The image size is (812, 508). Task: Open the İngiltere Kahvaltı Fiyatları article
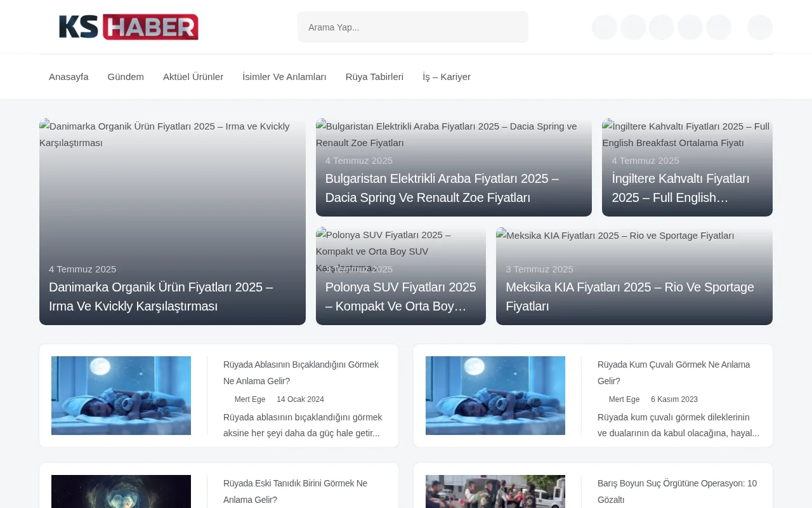[680, 188]
